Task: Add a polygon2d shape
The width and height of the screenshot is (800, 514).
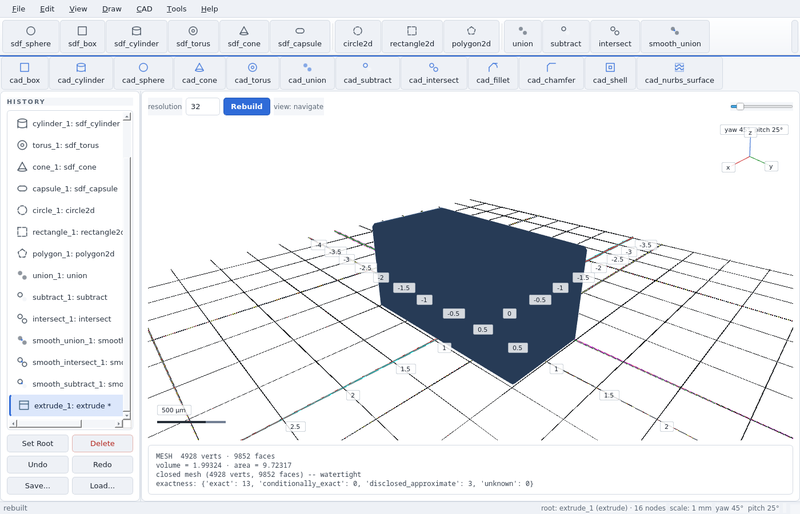Action: coord(471,37)
